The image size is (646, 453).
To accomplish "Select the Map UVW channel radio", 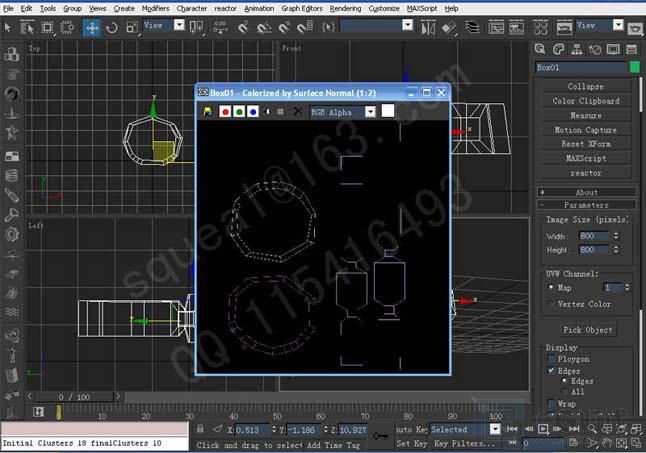I will [551, 287].
